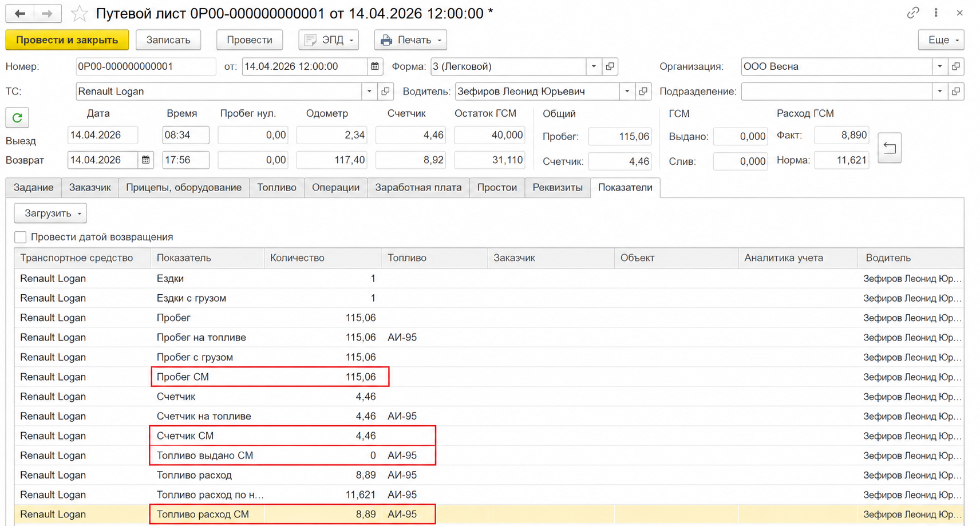Viewport: 980px width, 526px height.
Task: Add document to favorites with star icon
Action: [80, 13]
